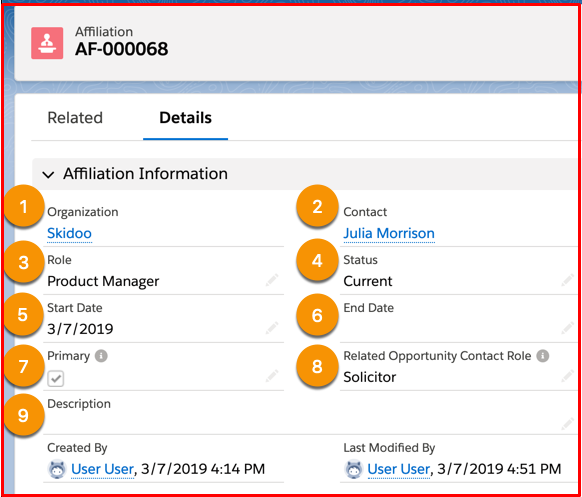Open User User link under Last Modified By
Screen dimensions: 582x497
coord(398,469)
